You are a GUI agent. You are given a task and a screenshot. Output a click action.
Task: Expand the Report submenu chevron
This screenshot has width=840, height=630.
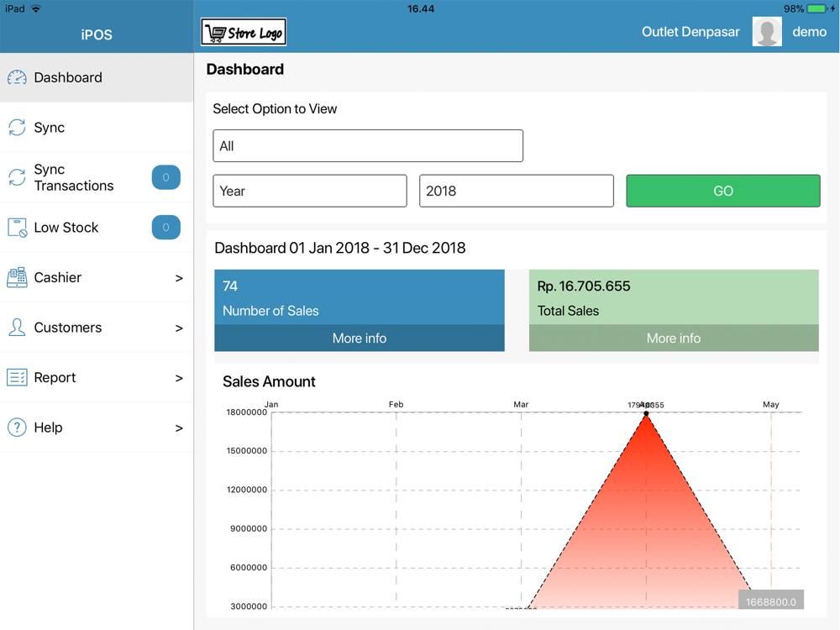(178, 378)
